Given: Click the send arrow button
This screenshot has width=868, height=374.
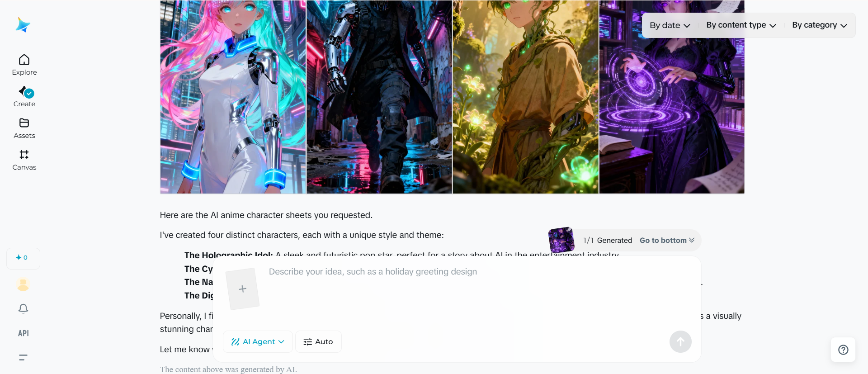Looking at the screenshot, I should tap(680, 342).
